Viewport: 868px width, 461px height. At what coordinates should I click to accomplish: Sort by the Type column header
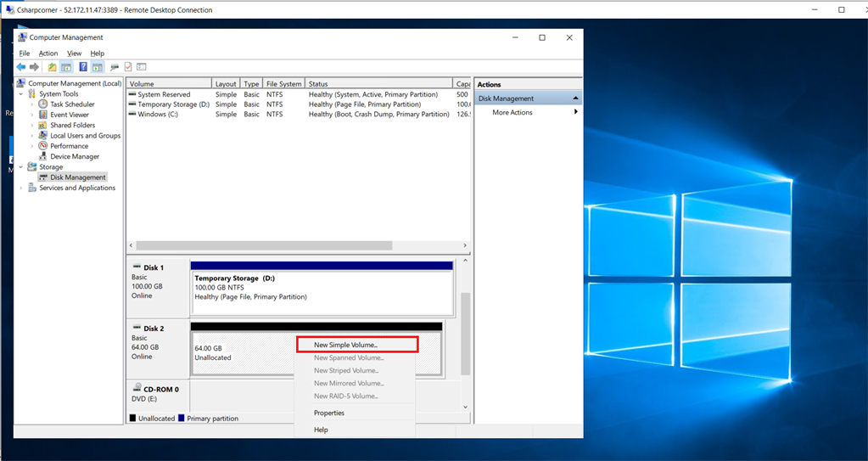(251, 84)
